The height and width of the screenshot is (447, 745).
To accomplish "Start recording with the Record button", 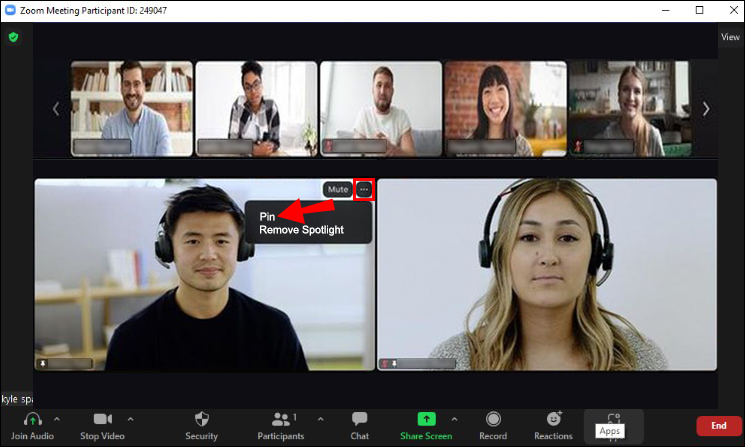I will coord(493,426).
